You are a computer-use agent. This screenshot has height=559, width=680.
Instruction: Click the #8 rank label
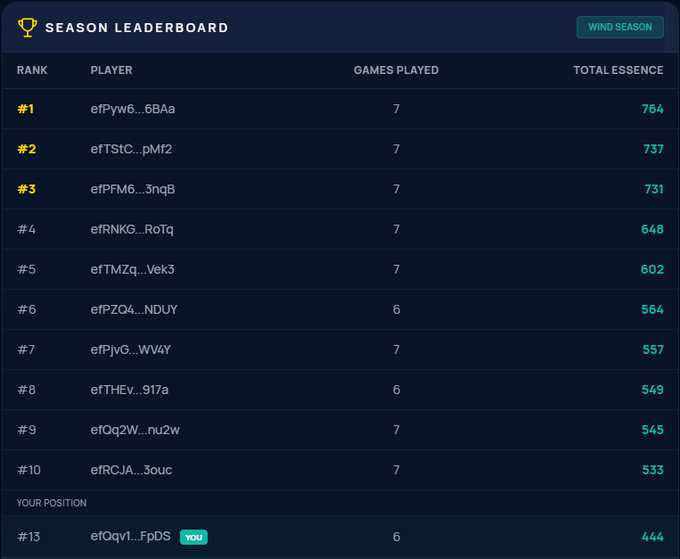pyautogui.click(x=26, y=390)
